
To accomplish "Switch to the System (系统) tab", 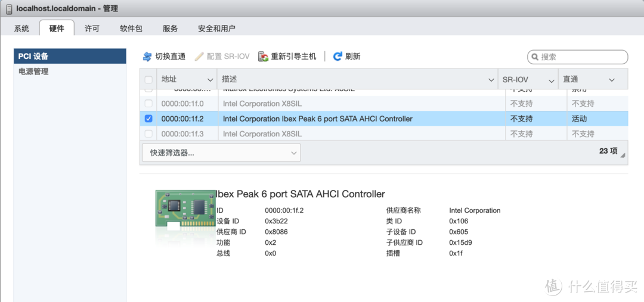I will point(21,28).
